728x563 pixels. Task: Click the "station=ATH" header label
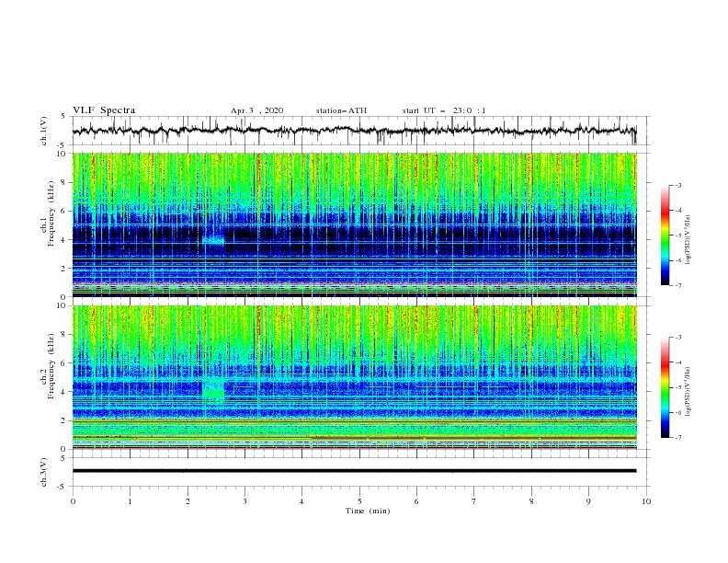tap(341, 110)
